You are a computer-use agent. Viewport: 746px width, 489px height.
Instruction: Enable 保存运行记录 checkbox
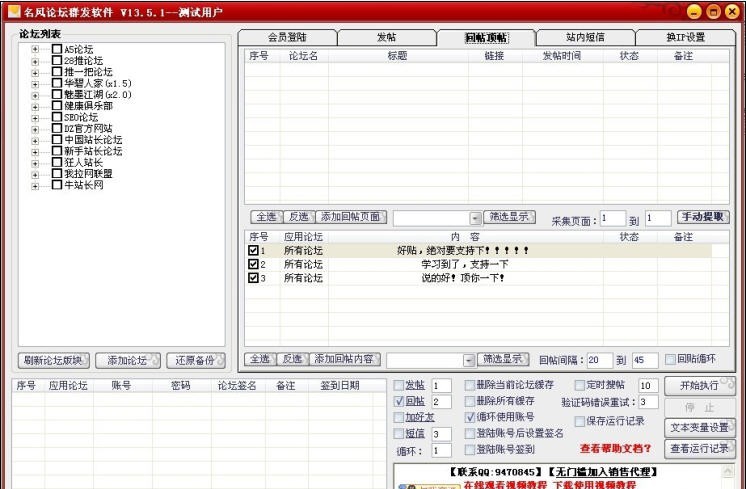pos(579,421)
